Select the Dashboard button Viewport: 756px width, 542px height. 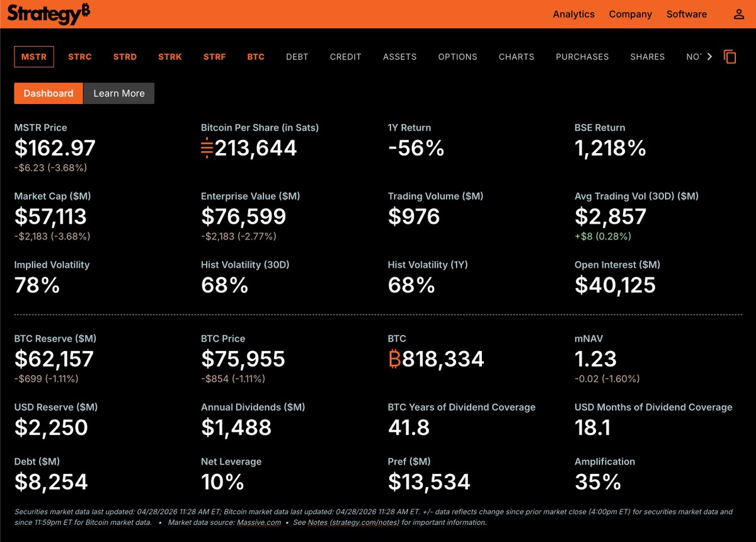[x=49, y=93]
